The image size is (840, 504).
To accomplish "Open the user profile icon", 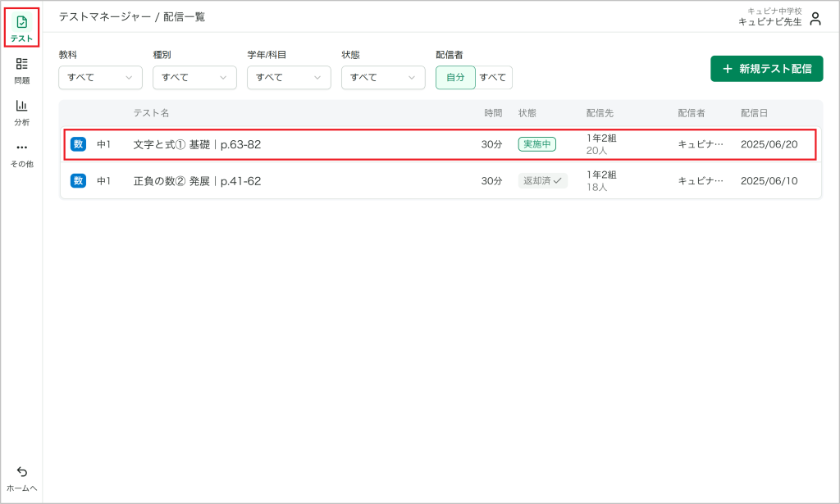I will 815,19.
